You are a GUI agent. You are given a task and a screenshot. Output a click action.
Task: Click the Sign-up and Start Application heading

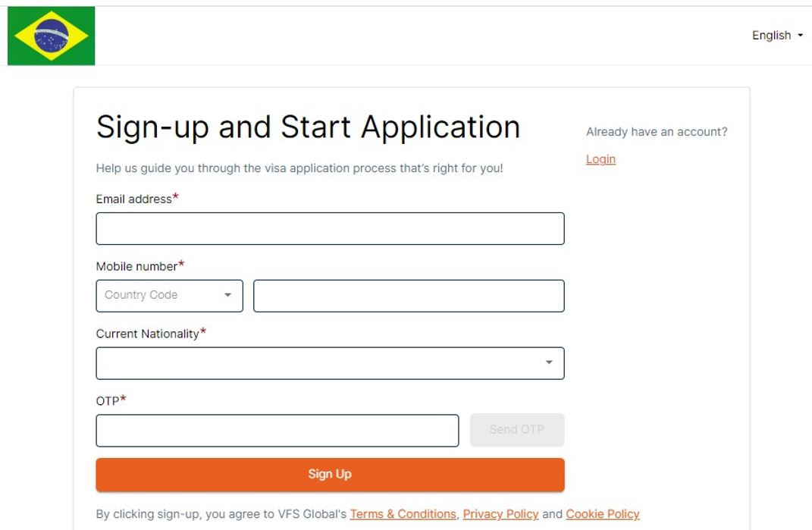click(x=308, y=126)
